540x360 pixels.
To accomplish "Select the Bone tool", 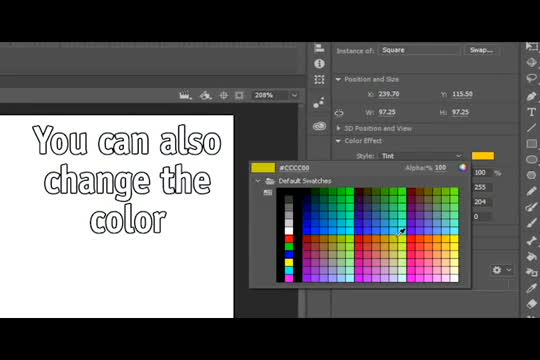I will point(531,240).
